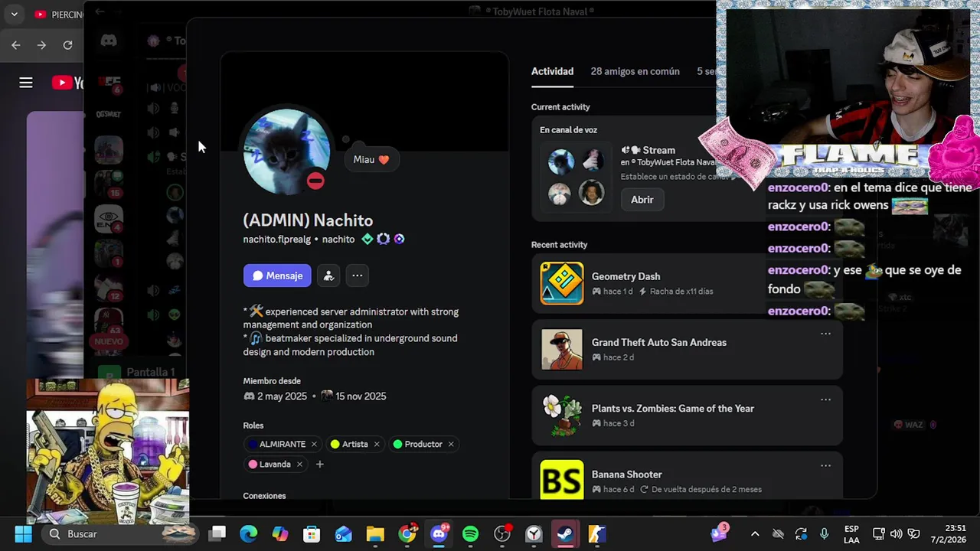
Task: Open Grand Theft Auto San Andreas thumbnail
Action: click(562, 349)
